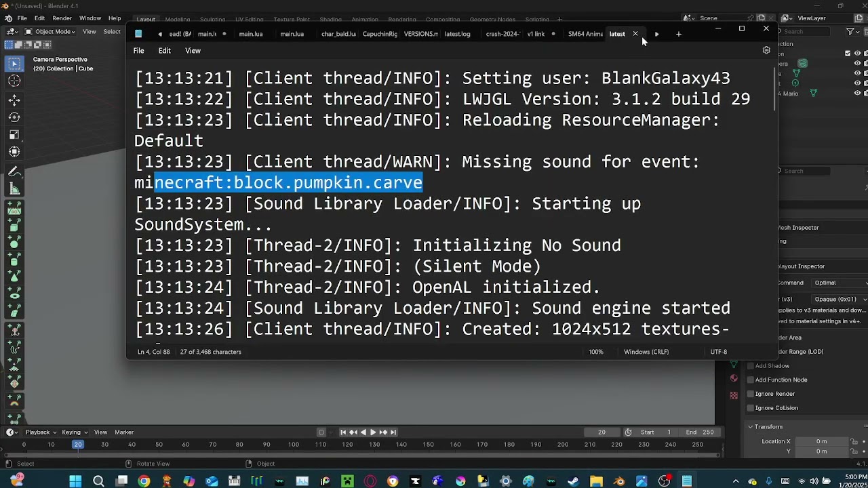Open the Optimal command dropdown
Viewport: 868px width, 488px height.
(x=838, y=283)
